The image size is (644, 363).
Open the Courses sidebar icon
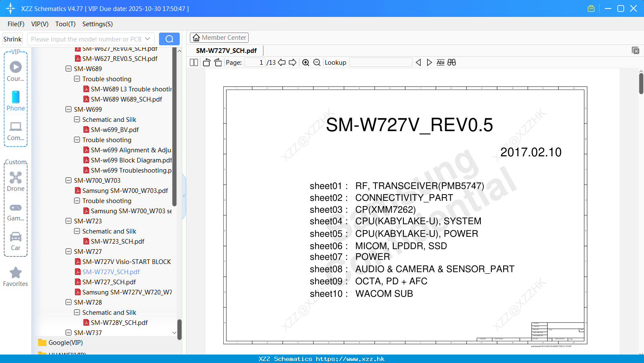click(16, 71)
